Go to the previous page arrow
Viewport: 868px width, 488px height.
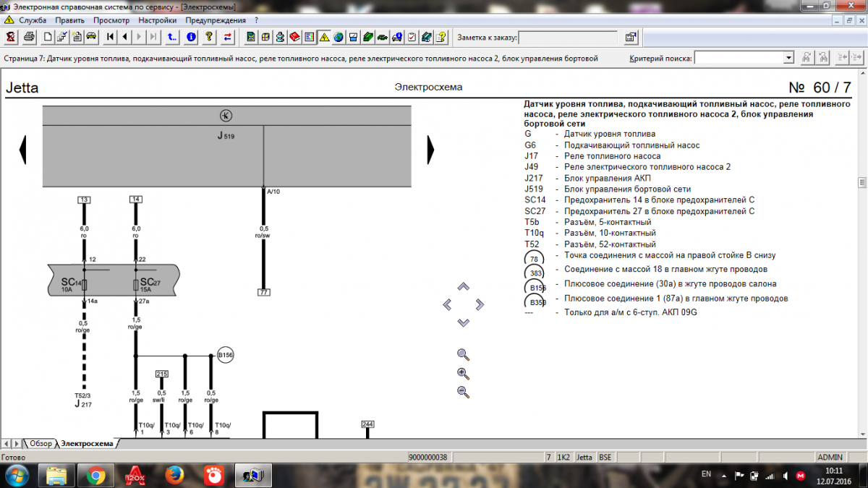[x=124, y=36]
